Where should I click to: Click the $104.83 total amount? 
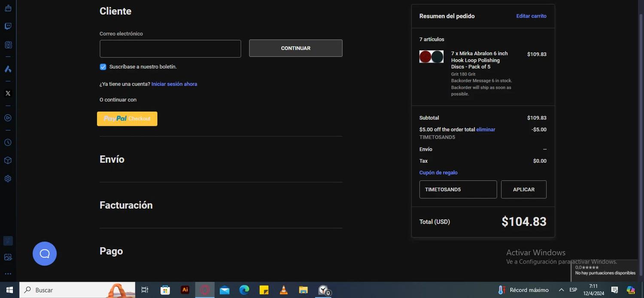524,222
